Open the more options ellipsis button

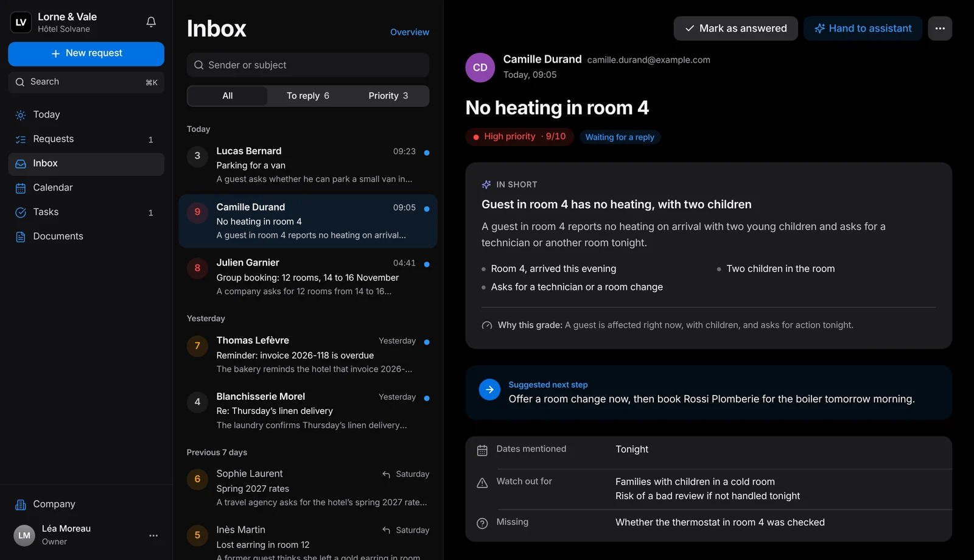coord(940,29)
